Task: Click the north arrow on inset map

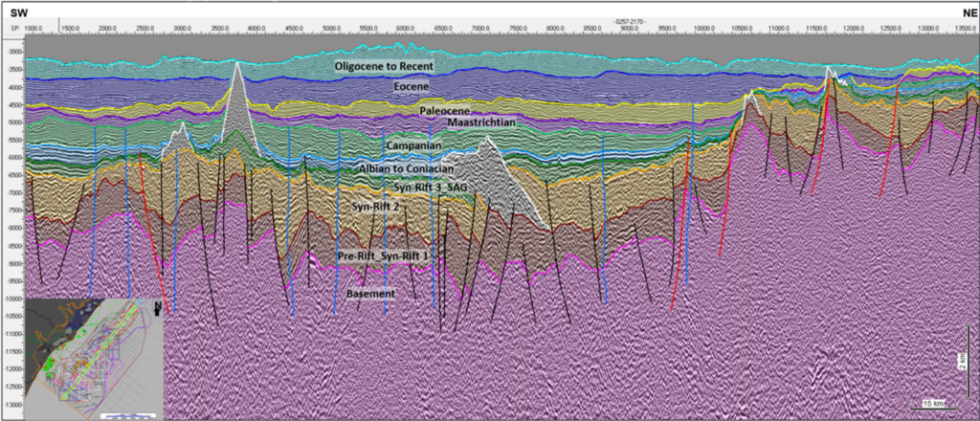Action: tap(158, 307)
